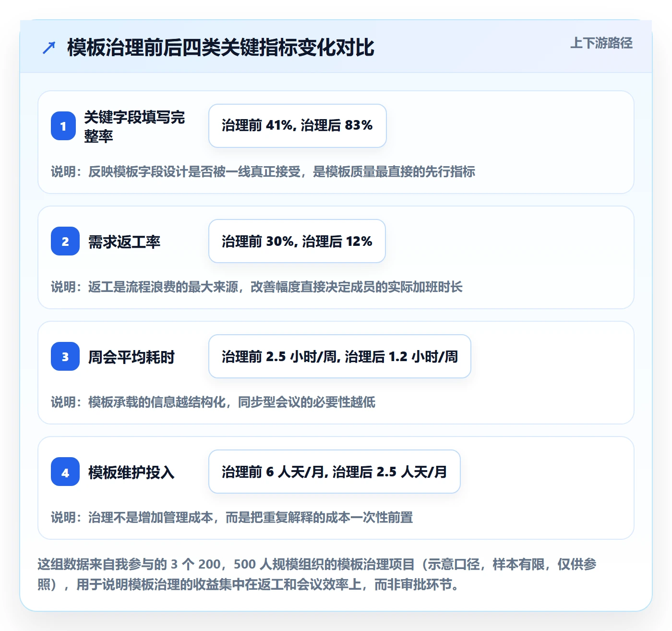Image resolution: width=672 pixels, height=631 pixels.
Task: Click the number 3 badge
Action: point(65,356)
